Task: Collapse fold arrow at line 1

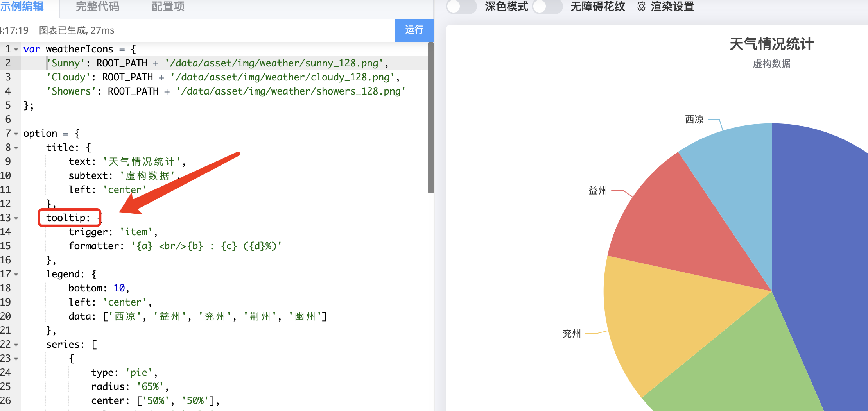Action: [x=16, y=50]
